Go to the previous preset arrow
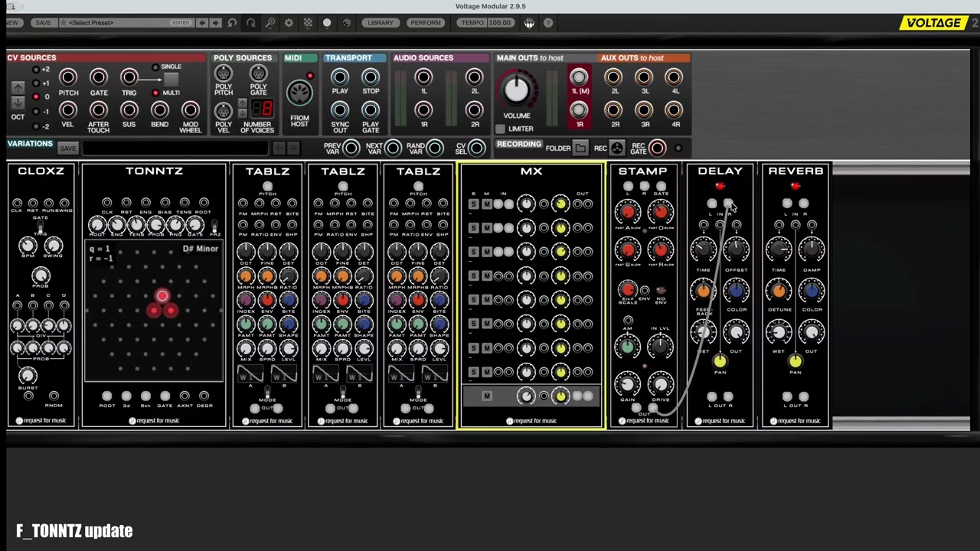The image size is (980, 551). click(202, 23)
